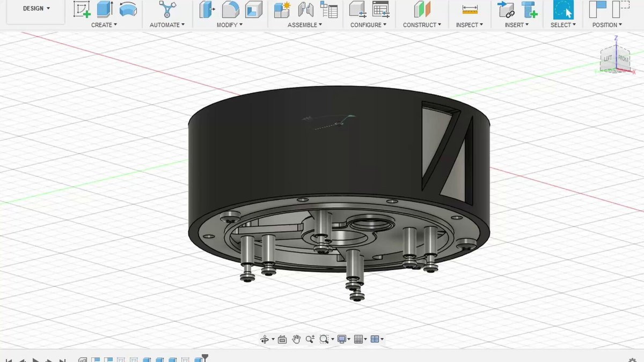Click the Look At icon
This screenshot has height=362, width=644.
click(x=282, y=339)
